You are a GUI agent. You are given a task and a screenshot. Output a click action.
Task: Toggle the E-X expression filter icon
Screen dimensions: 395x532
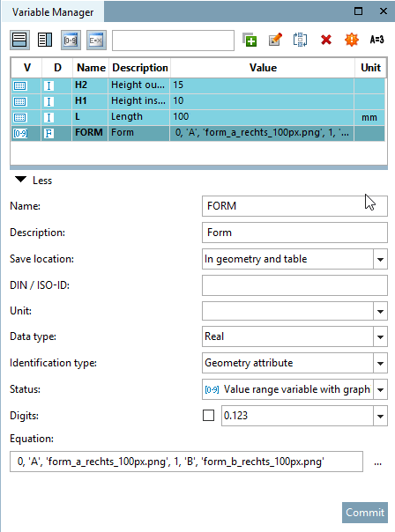(x=96, y=40)
